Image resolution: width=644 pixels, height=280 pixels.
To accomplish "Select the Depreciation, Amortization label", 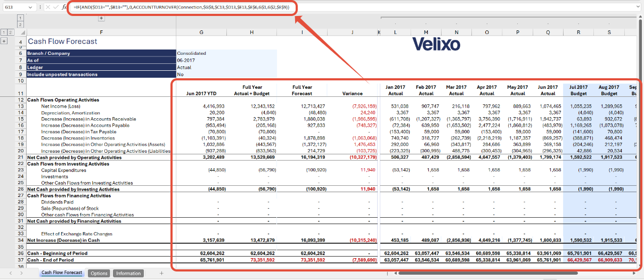I will pos(70,112).
